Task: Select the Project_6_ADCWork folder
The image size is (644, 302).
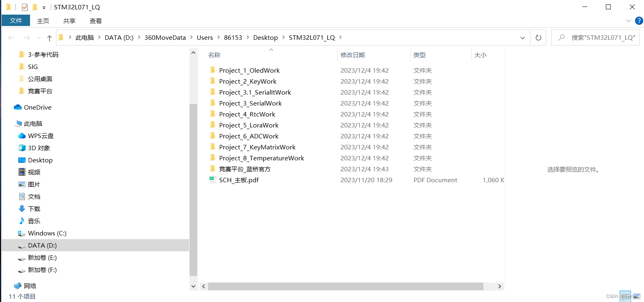Action: [249, 136]
